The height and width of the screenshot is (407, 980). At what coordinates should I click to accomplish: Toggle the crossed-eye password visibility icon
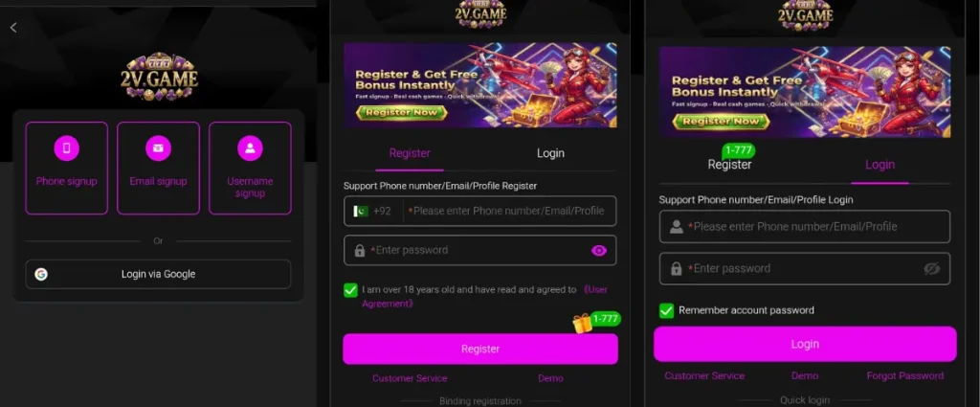[x=931, y=269]
